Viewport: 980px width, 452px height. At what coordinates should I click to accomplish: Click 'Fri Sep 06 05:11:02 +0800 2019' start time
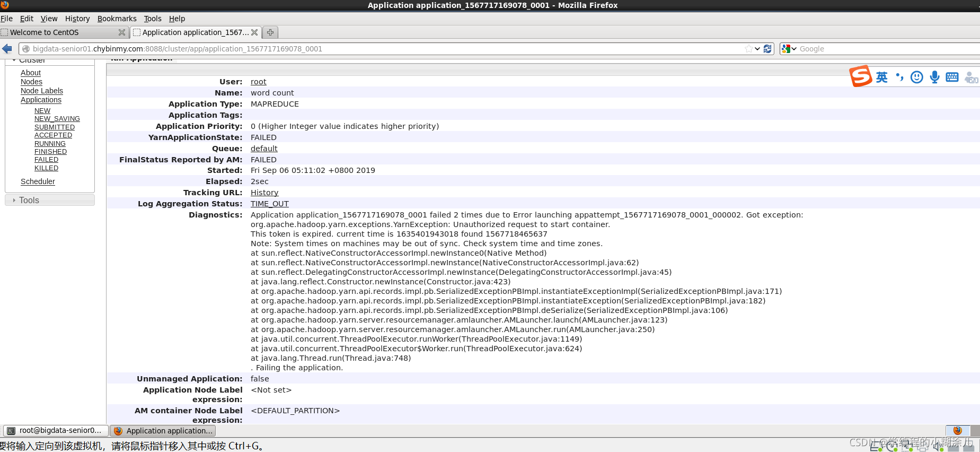pyautogui.click(x=313, y=170)
